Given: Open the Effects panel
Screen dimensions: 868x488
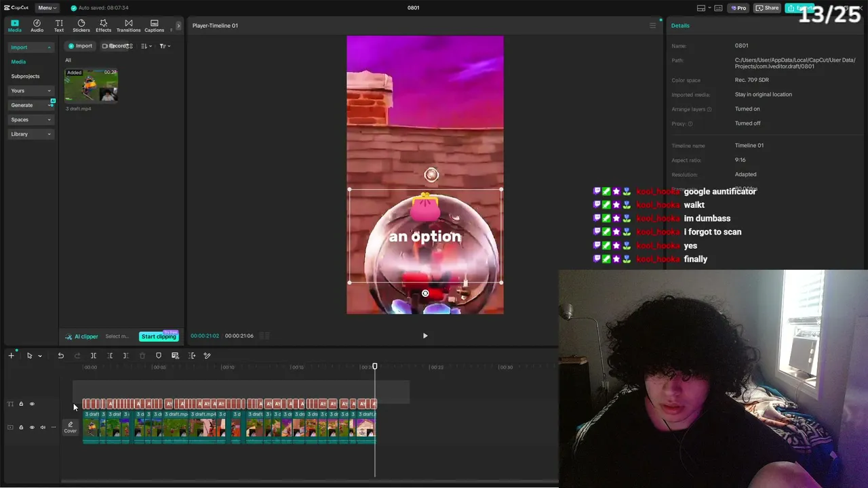Looking at the screenshot, I should (103, 26).
